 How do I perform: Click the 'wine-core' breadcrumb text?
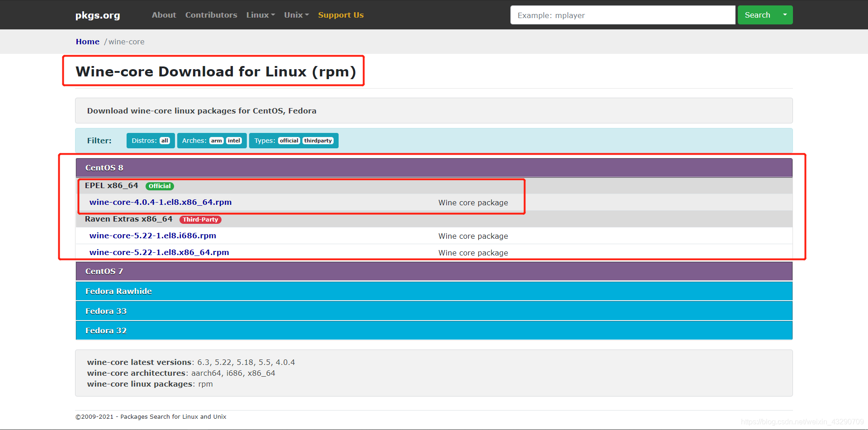tap(127, 42)
